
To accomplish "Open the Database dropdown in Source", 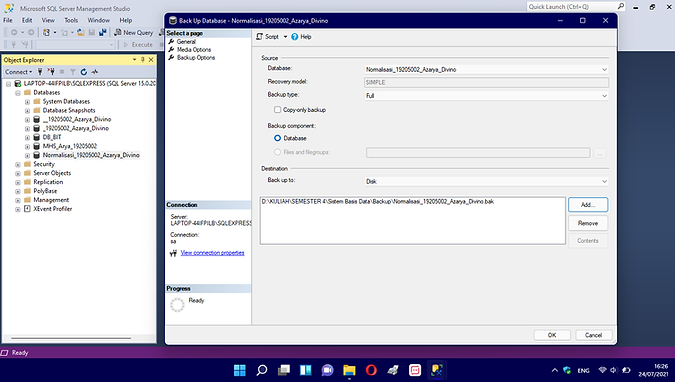I will coord(486,69).
